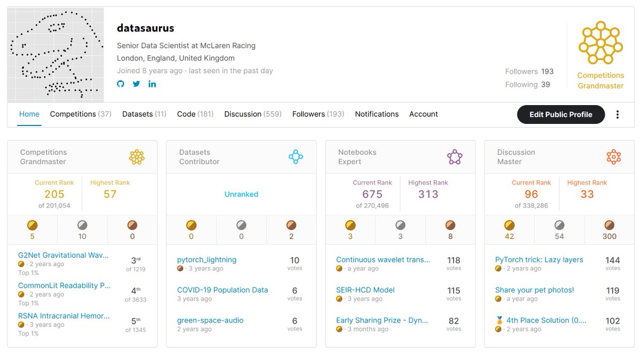Click the Notebooks highest rank 313
Image resolution: width=644 pixels, height=355 pixels.
tap(428, 194)
